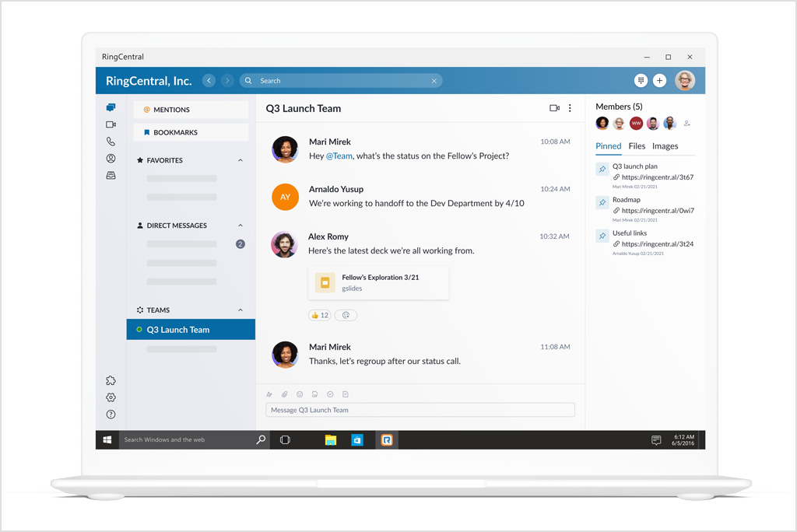Attach a file using the paperclip icon
Viewport: 797px width, 532px height.
click(x=285, y=394)
